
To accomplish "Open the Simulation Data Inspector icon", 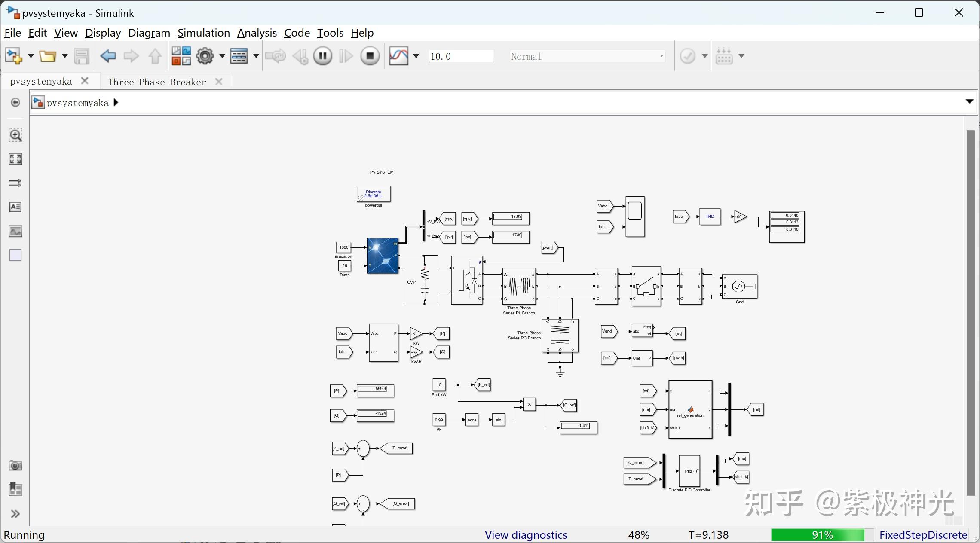I will (398, 56).
